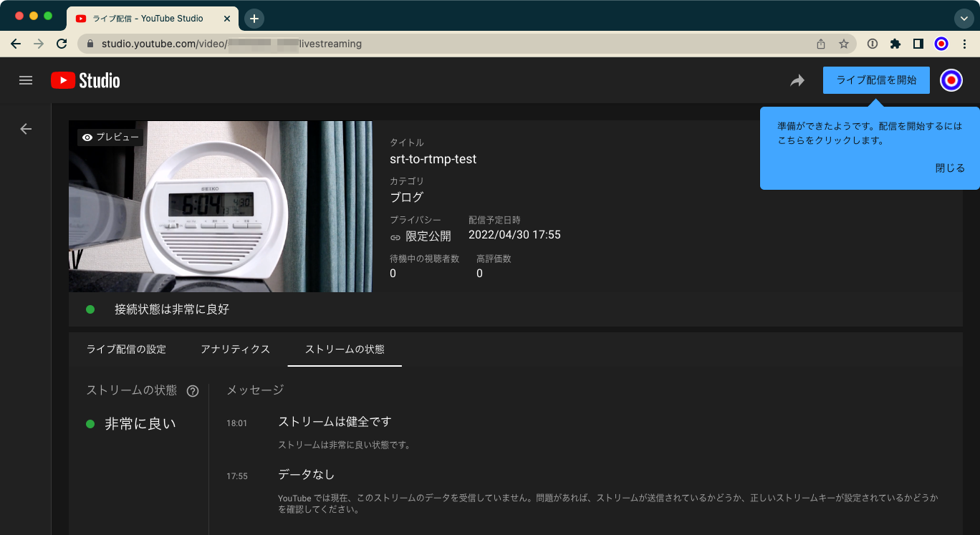The image size is (980, 535).
Task: Click the ライブ配信を開始 button
Action: 875,79
